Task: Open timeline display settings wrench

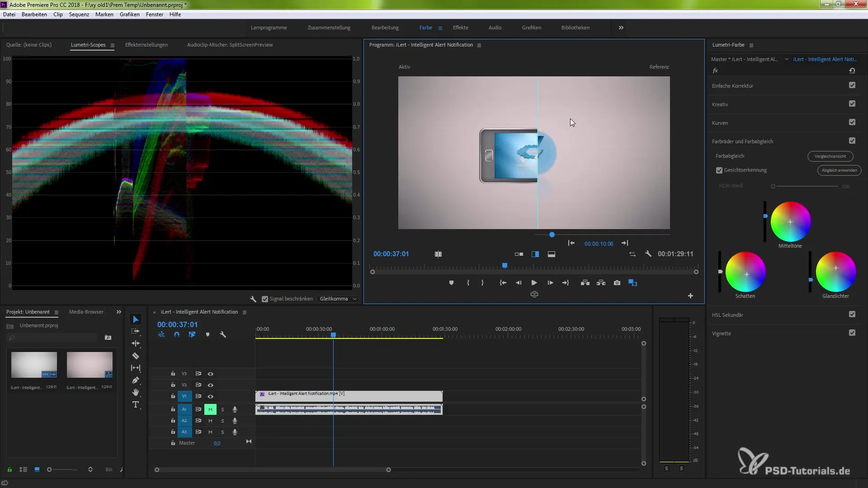Action: coord(223,335)
